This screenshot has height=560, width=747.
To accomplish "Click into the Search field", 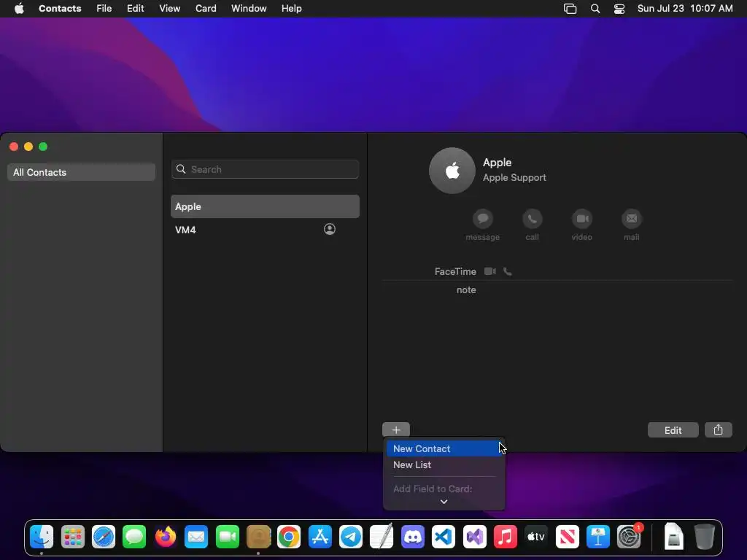I will point(265,169).
